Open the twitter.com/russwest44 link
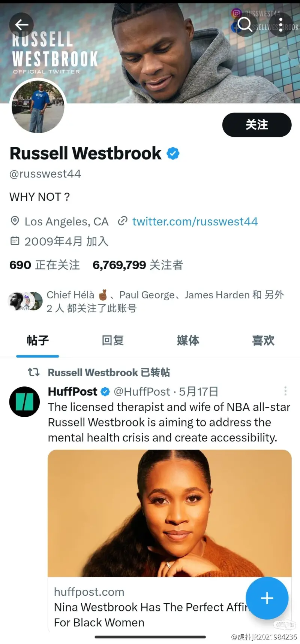300x644 pixels. point(195,221)
